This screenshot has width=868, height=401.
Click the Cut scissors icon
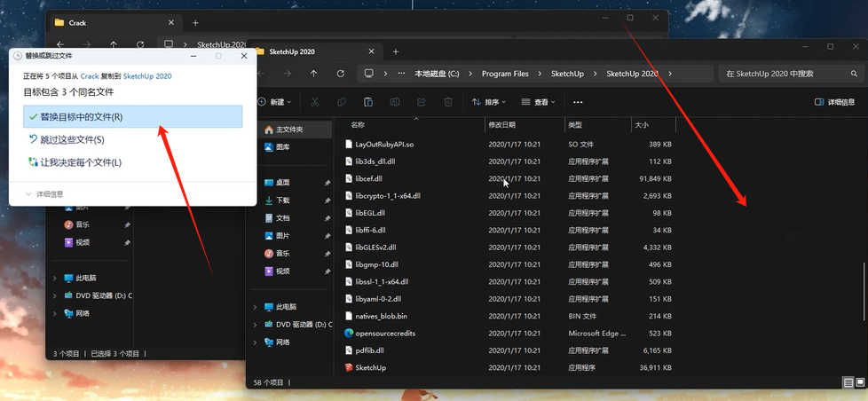click(315, 102)
